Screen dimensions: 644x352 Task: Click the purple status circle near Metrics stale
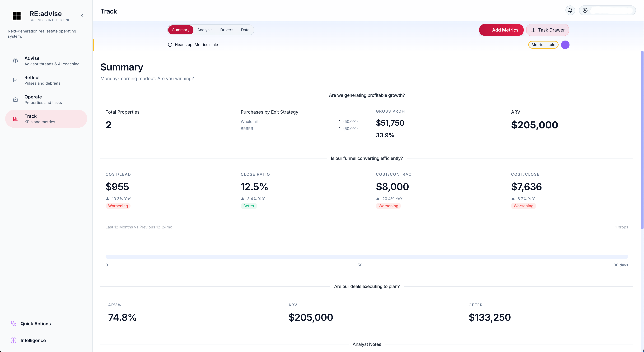pyautogui.click(x=565, y=45)
